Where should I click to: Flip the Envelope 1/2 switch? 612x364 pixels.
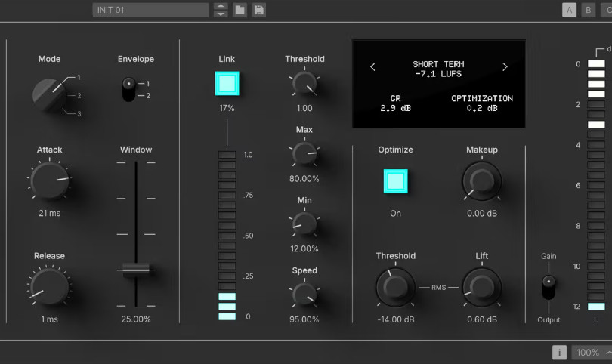(129, 88)
